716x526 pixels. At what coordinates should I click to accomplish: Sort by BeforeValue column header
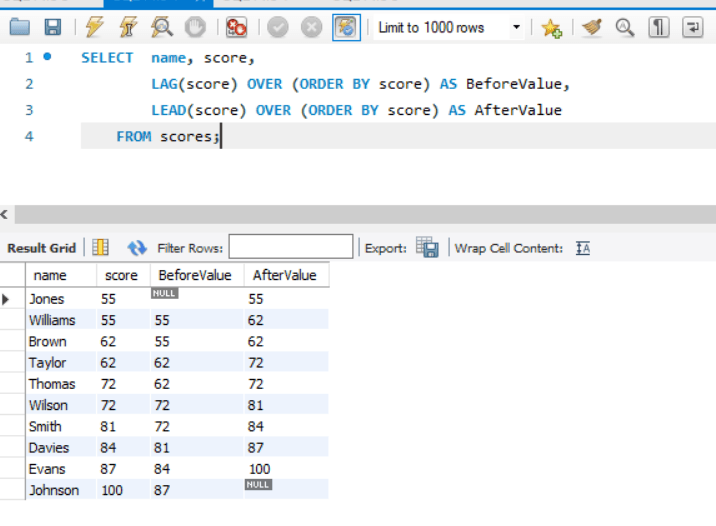tap(197, 275)
